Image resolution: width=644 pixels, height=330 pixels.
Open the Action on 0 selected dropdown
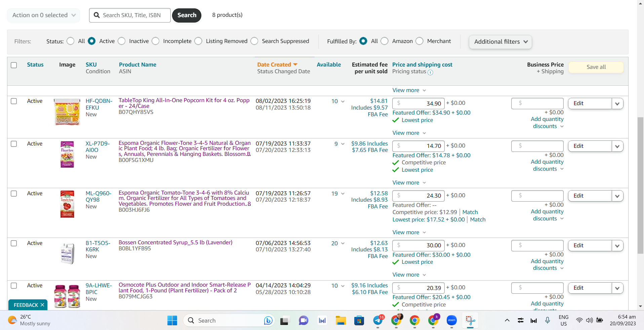point(44,15)
